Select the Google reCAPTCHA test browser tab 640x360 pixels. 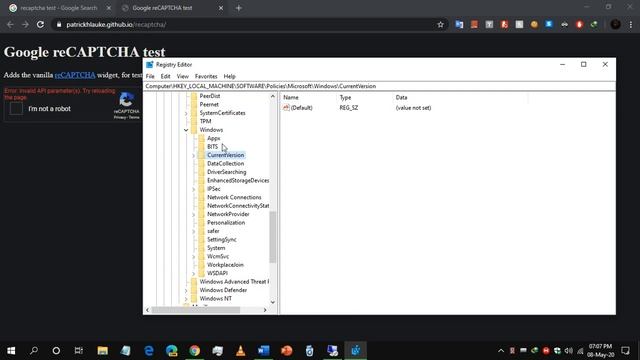pos(162,8)
